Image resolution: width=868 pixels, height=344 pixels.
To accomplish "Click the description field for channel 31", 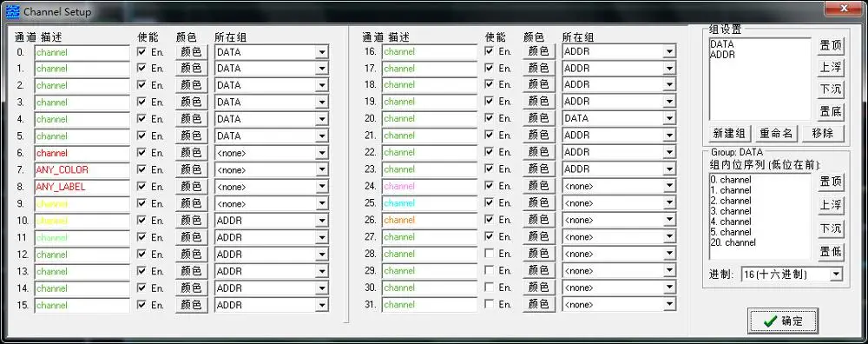I will point(430,304).
